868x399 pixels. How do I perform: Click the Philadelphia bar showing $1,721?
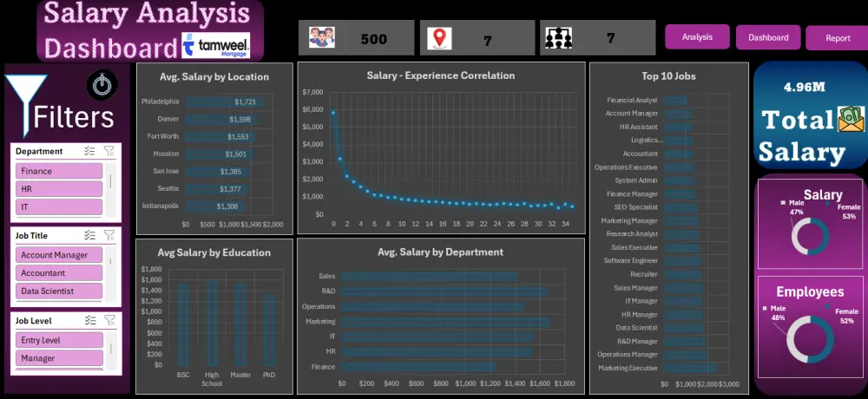click(224, 101)
